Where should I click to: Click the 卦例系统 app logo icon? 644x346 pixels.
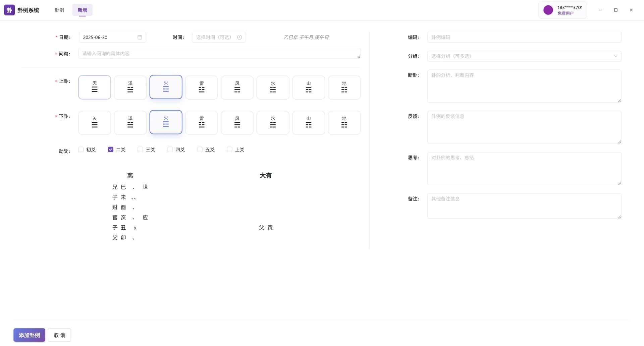point(9,10)
